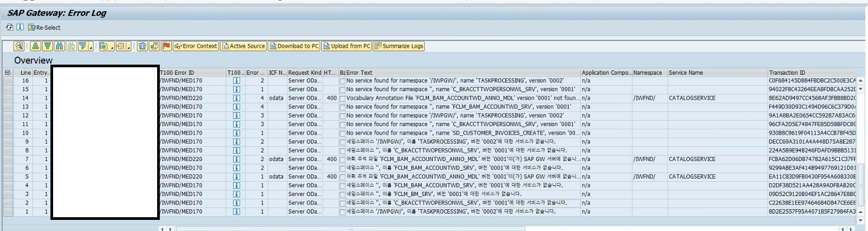Viewport: 868px width, 231px height.
Task: Tick the checkbox in line 16
Action: click(x=342, y=81)
